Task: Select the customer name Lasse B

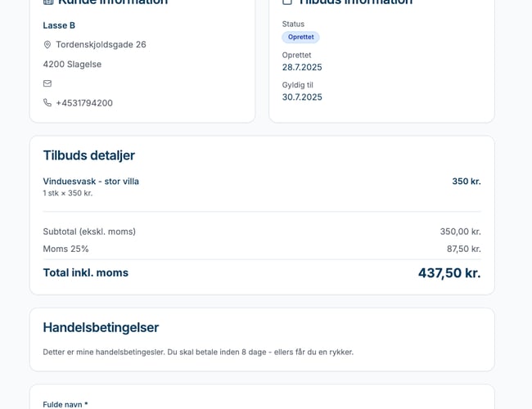Action: (59, 25)
